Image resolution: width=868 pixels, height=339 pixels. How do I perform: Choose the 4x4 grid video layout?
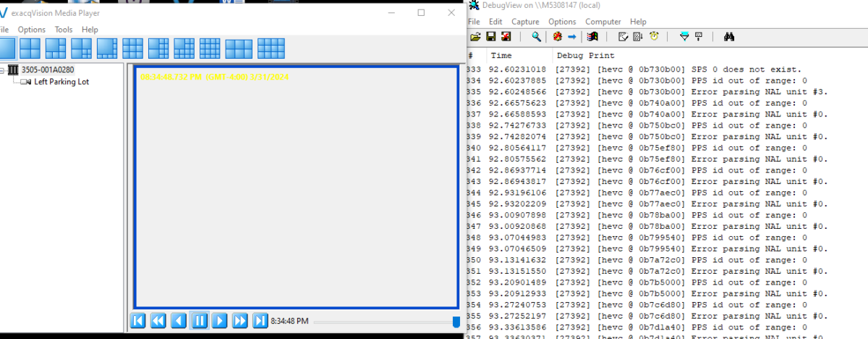[210, 49]
